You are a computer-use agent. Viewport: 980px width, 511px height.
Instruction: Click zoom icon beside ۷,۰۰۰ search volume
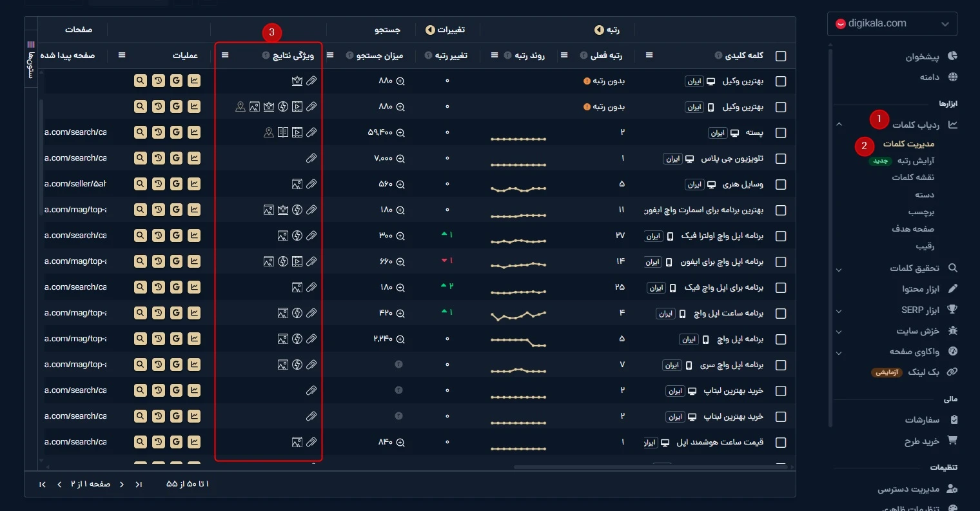400,158
